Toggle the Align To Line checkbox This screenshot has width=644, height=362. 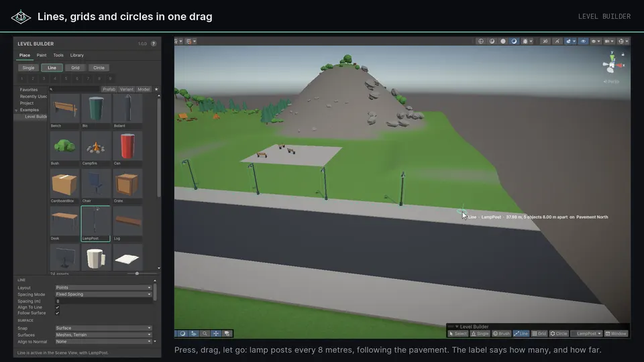coord(57,307)
